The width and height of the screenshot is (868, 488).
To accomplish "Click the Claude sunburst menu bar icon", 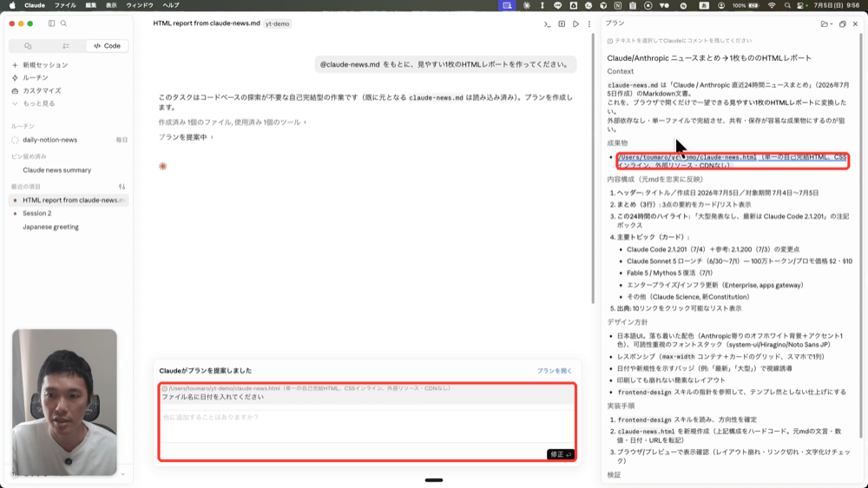I will pyautogui.click(x=527, y=5).
